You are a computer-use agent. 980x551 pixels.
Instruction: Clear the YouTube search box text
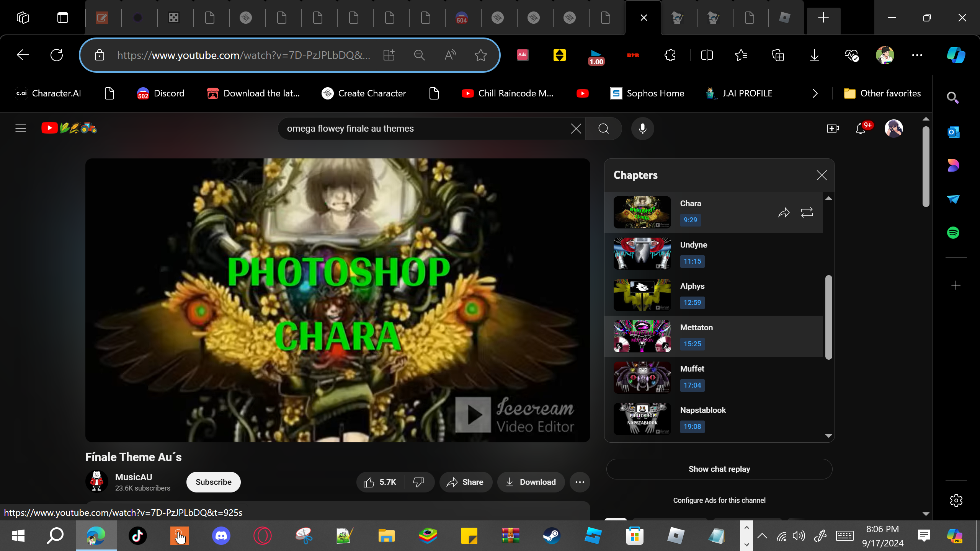coord(576,129)
